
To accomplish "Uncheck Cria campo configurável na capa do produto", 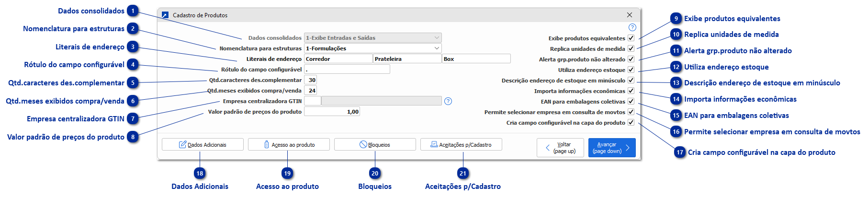I will click(631, 122).
